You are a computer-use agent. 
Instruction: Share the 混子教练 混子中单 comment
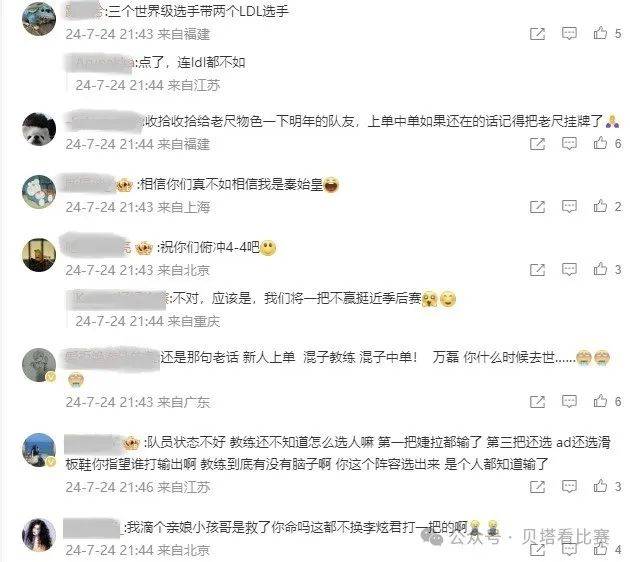[x=537, y=402]
